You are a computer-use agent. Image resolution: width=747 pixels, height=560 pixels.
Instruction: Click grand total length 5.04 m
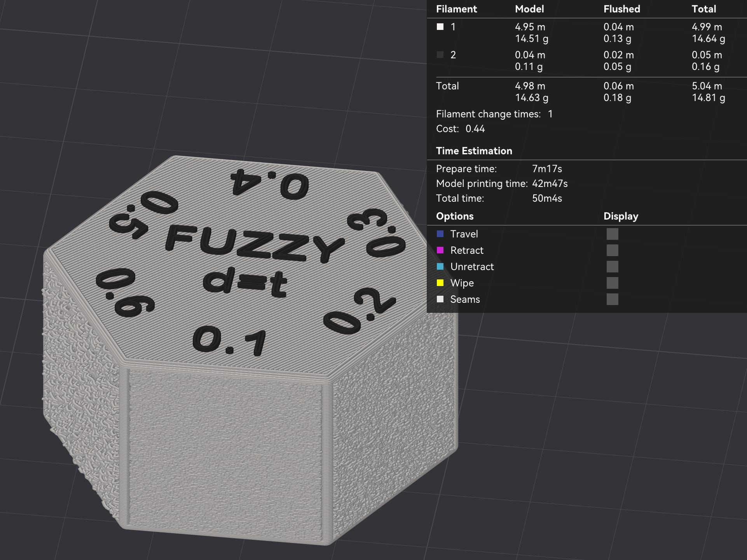[707, 86]
